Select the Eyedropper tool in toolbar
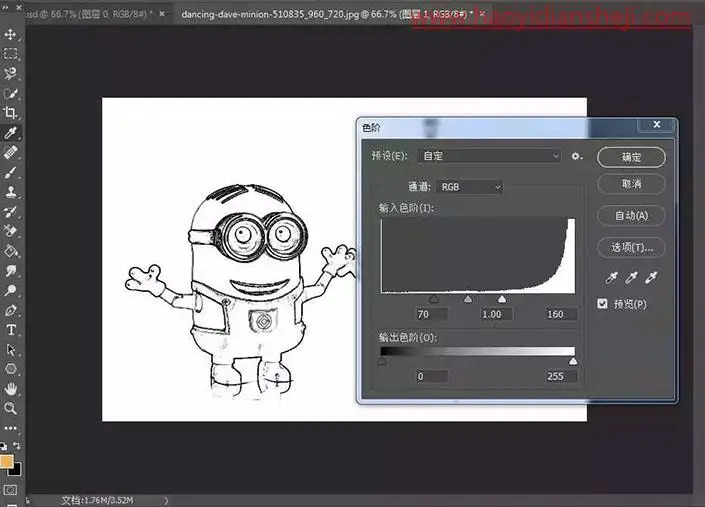Viewport: 705px width, 507px height. 10,132
